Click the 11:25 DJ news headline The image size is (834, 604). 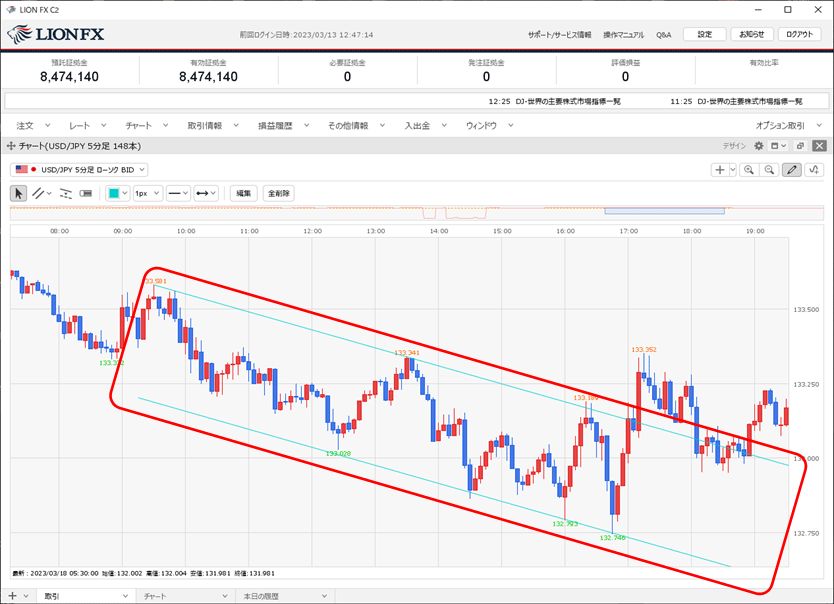pyautogui.click(x=736, y=101)
